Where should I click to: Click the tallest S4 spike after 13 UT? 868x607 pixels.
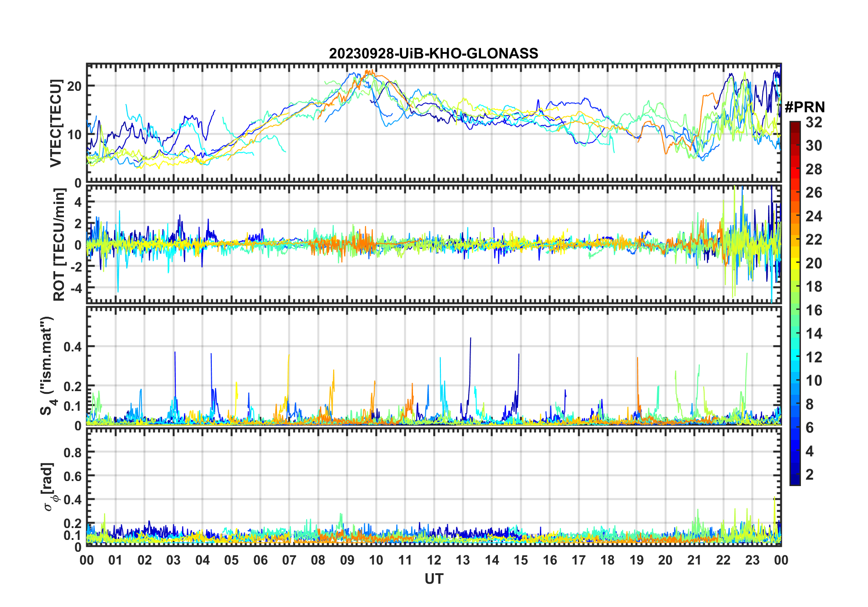click(471, 339)
